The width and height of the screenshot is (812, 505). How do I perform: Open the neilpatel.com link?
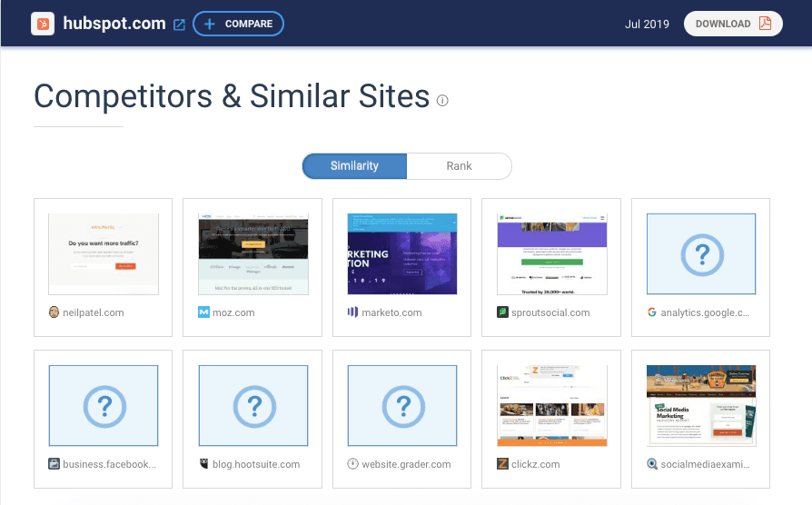pyautogui.click(x=94, y=312)
